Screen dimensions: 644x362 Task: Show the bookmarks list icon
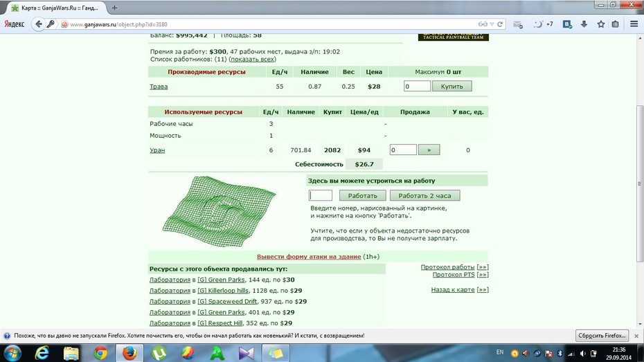615,24
